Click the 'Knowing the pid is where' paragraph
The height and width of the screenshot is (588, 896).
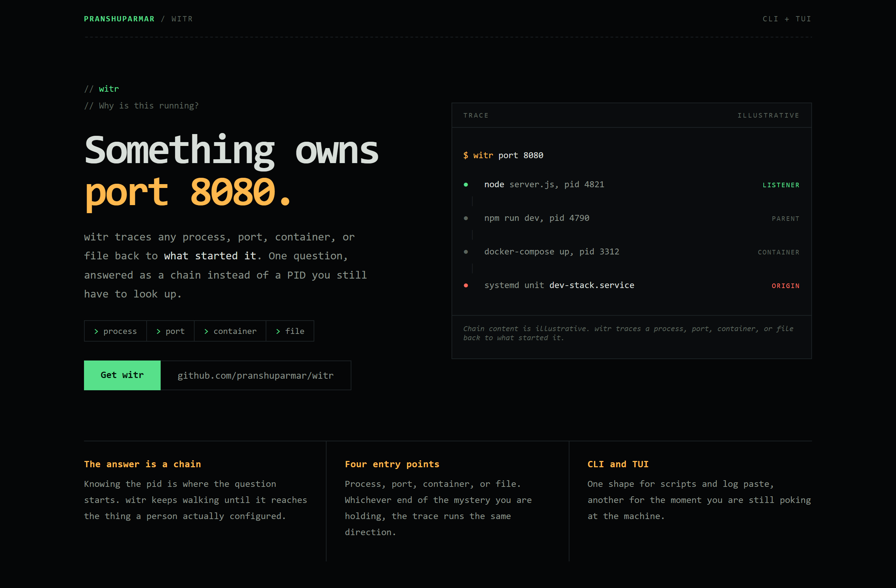[x=195, y=500]
